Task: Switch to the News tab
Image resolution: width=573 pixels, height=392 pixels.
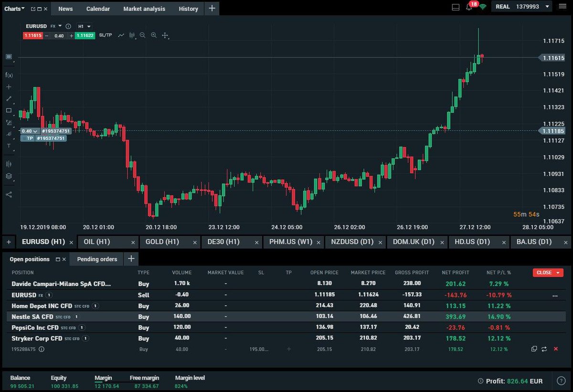Action: (x=66, y=9)
